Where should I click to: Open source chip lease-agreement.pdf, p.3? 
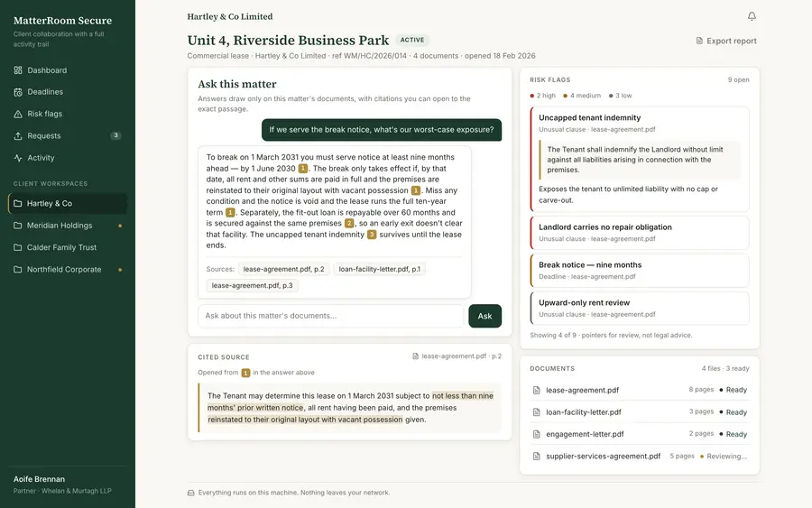coord(253,285)
